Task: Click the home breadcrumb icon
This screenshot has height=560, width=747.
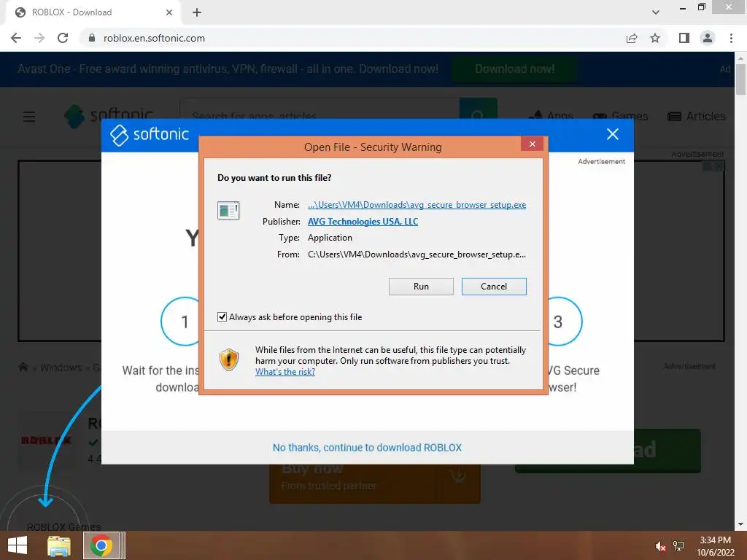Action: click(x=23, y=367)
